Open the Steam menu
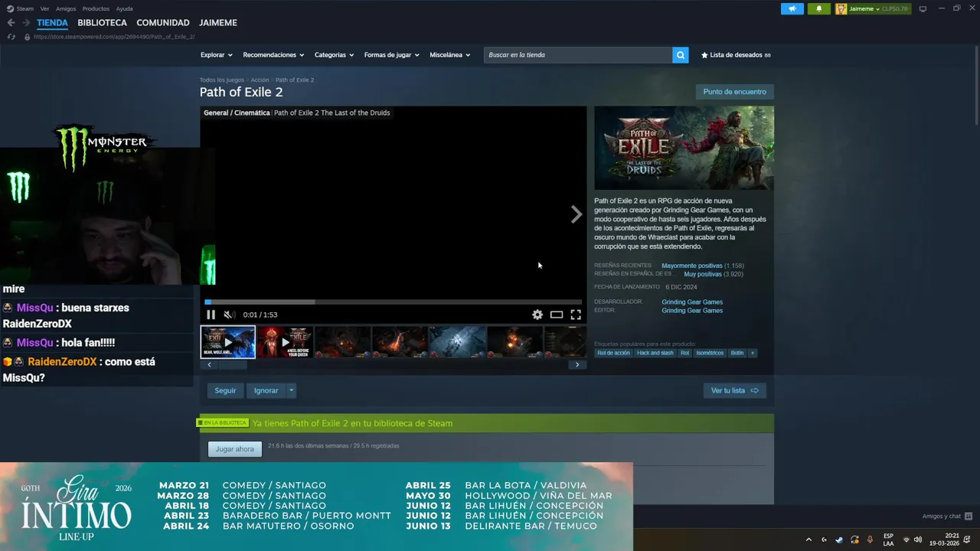Image resolution: width=980 pixels, height=551 pixels. 21,8
